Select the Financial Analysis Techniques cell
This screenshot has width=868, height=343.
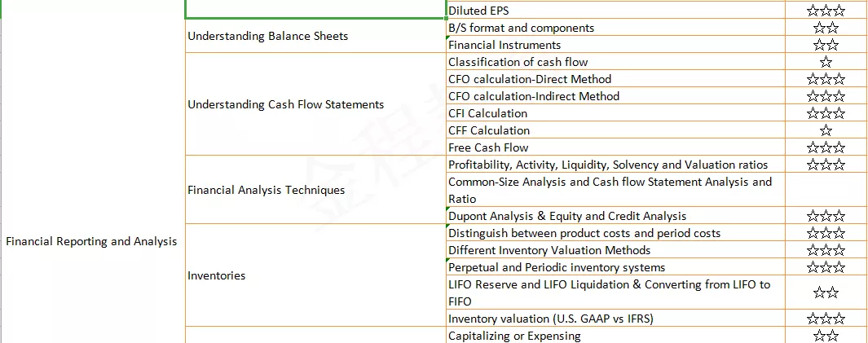tap(315, 190)
